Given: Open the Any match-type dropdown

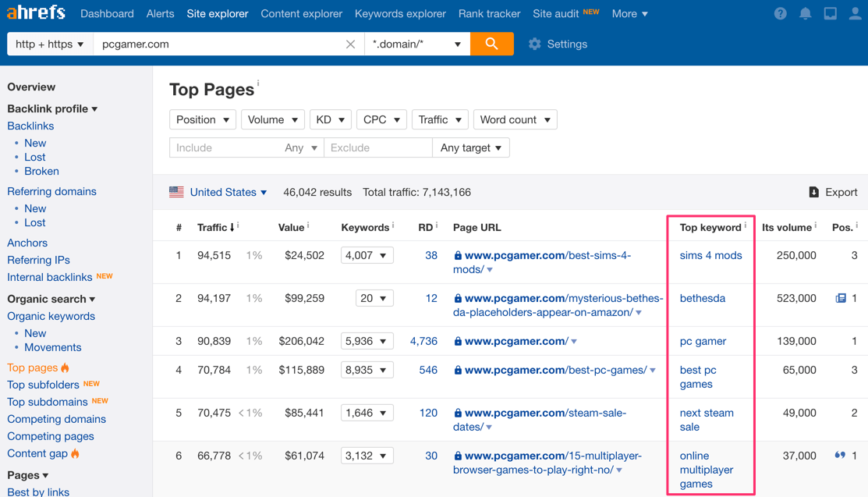Looking at the screenshot, I should [301, 148].
